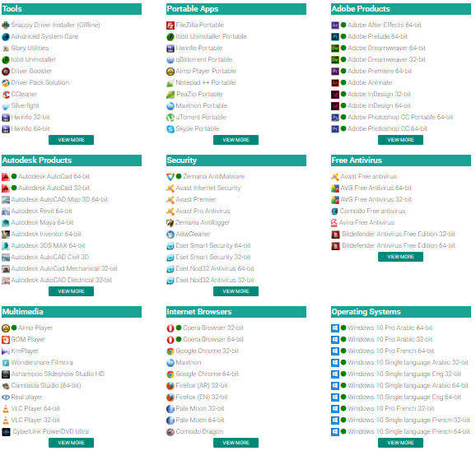
Task: Click the CCleaner icon in Tools
Action: (6, 95)
